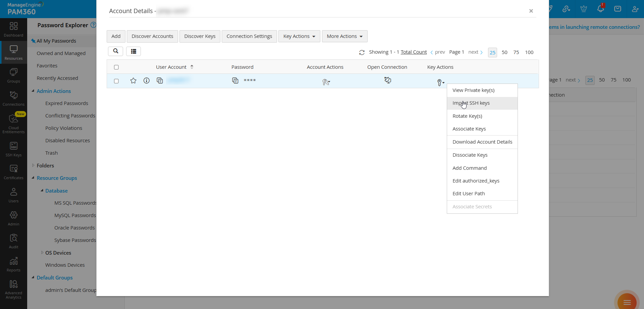Tick the checkbox on the account row
This screenshot has height=309, width=644.
click(x=116, y=81)
